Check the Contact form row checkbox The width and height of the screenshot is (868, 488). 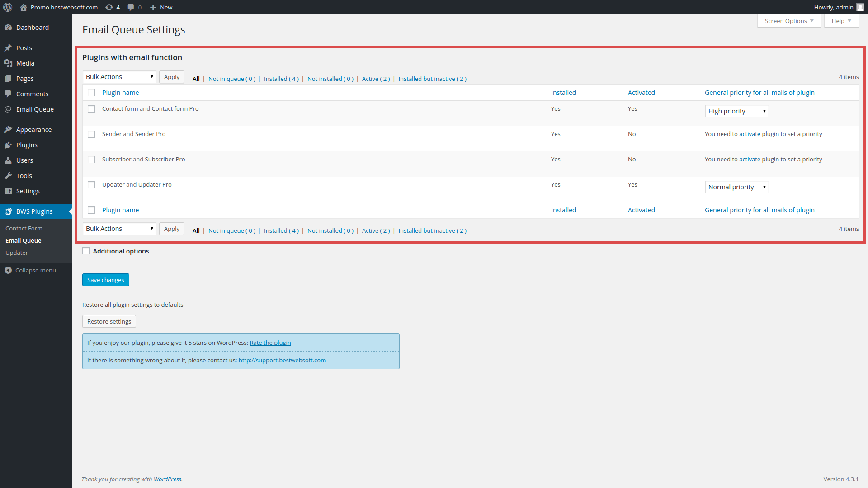coord(91,109)
